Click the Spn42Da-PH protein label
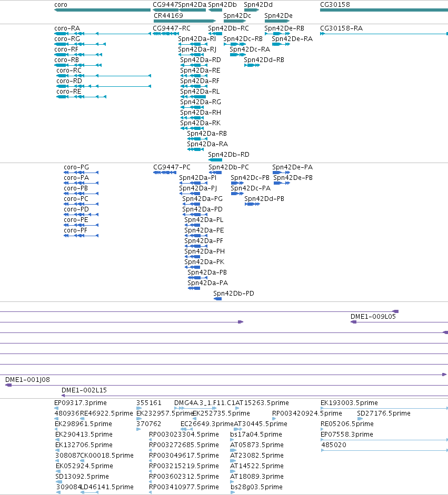Image resolution: width=448 pixels, height=495 pixels. (205, 251)
